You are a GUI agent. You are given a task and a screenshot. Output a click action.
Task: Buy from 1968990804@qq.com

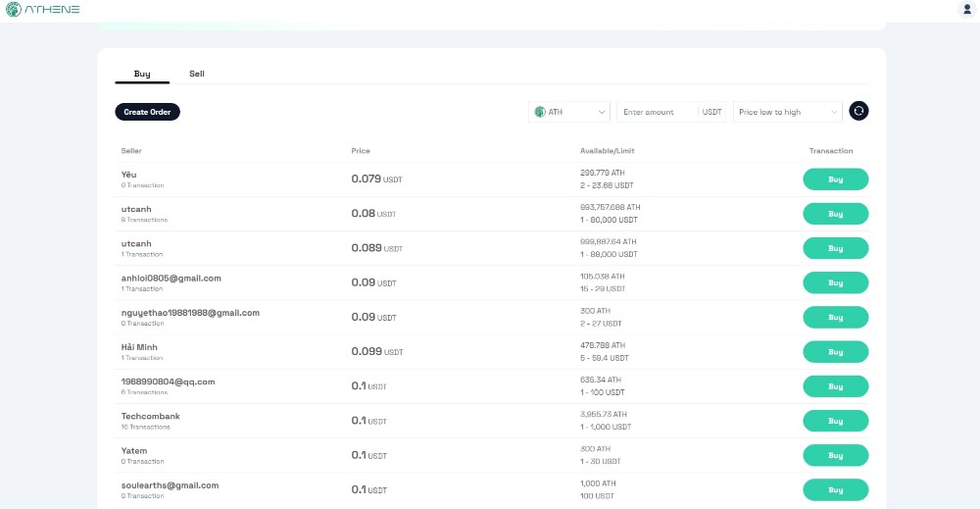click(x=836, y=386)
